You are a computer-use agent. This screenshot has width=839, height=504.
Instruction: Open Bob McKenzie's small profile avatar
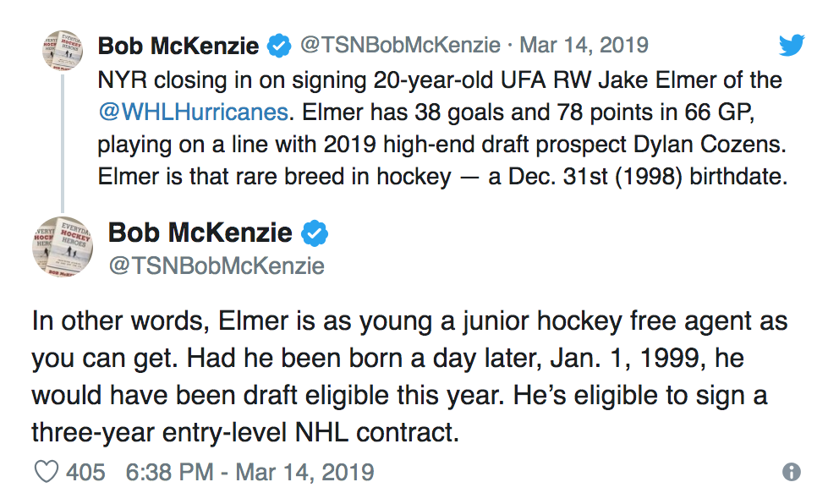pos(63,50)
